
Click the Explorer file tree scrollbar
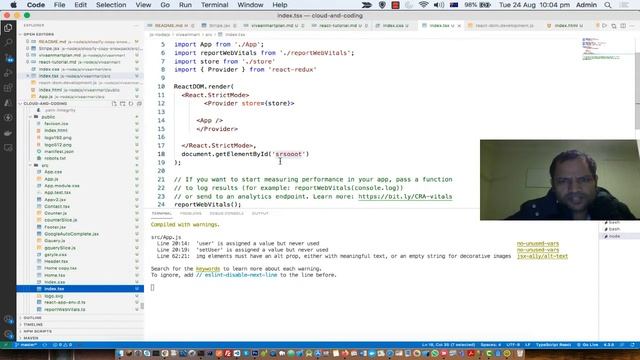[142, 306]
